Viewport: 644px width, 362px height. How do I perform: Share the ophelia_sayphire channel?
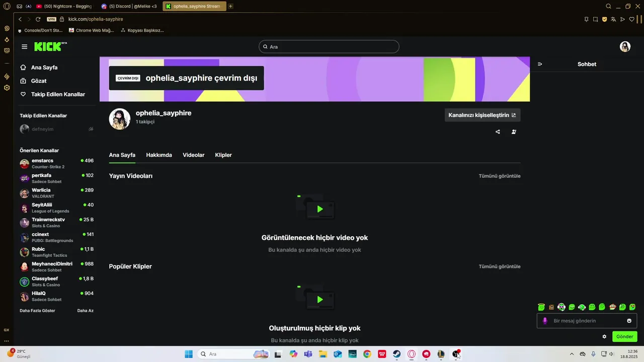pos(498,132)
